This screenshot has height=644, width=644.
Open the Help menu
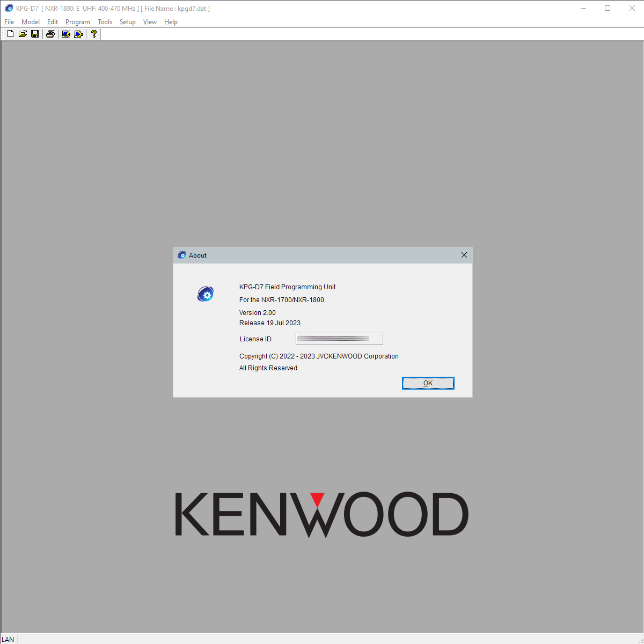click(171, 22)
